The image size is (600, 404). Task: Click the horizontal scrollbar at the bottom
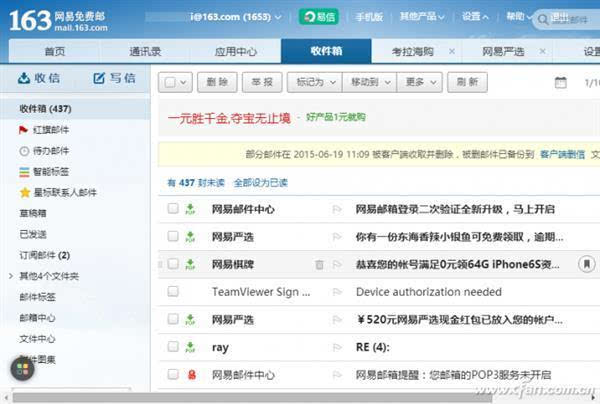point(253,398)
